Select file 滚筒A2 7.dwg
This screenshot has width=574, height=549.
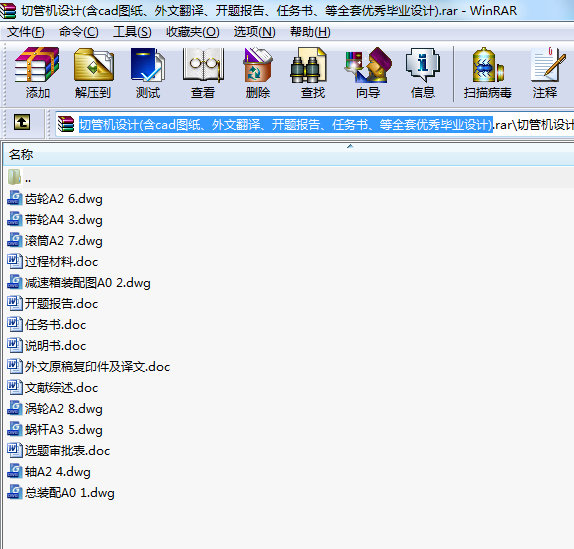pos(55,240)
